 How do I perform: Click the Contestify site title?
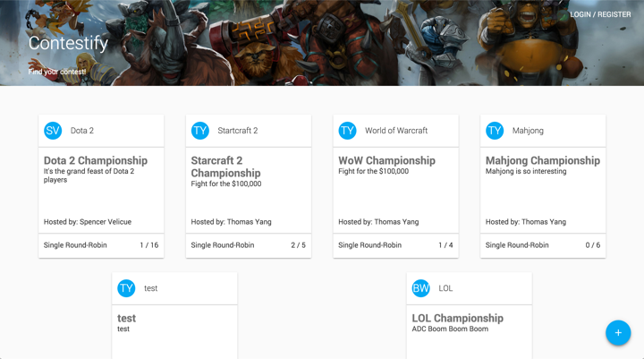pyautogui.click(x=68, y=43)
